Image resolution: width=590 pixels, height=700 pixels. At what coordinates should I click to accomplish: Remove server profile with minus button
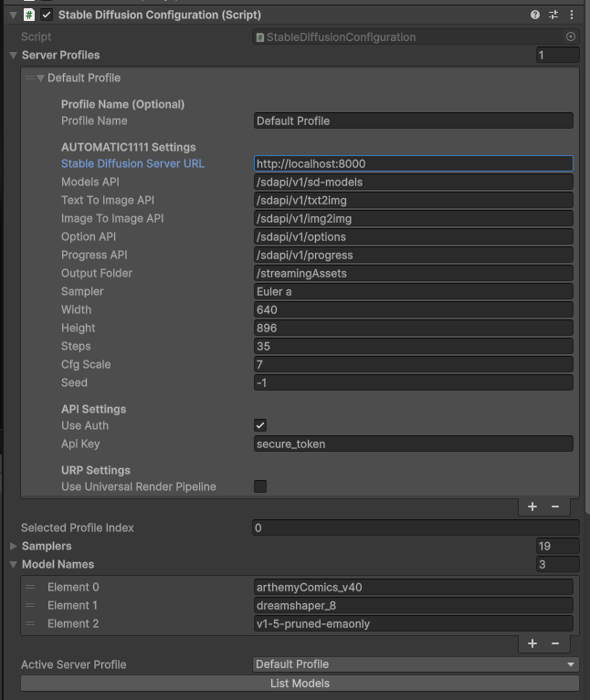click(x=555, y=507)
